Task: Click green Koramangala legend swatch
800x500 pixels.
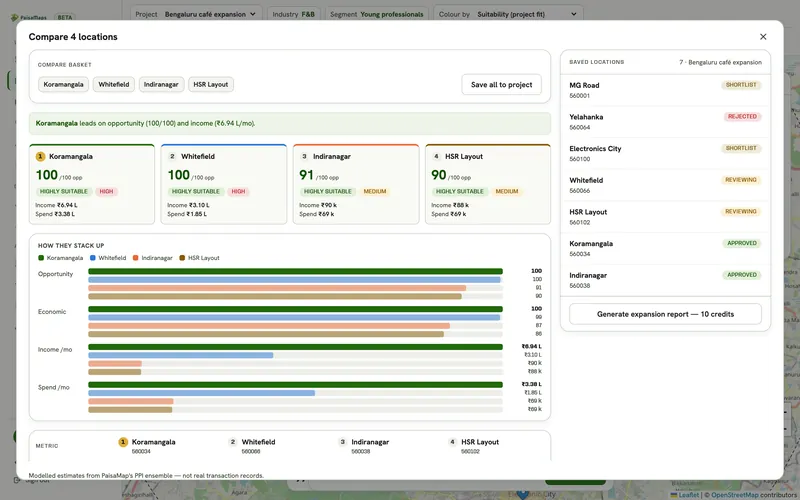Action: (41, 258)
